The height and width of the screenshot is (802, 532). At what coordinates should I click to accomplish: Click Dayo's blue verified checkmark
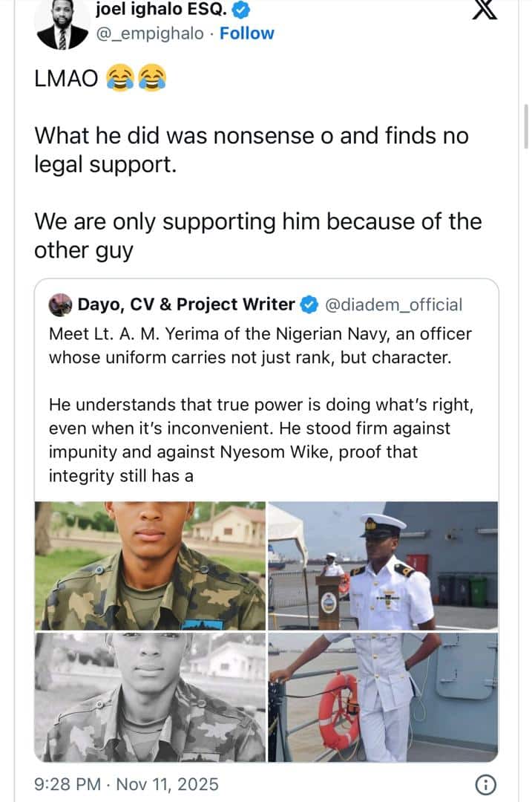309,304
